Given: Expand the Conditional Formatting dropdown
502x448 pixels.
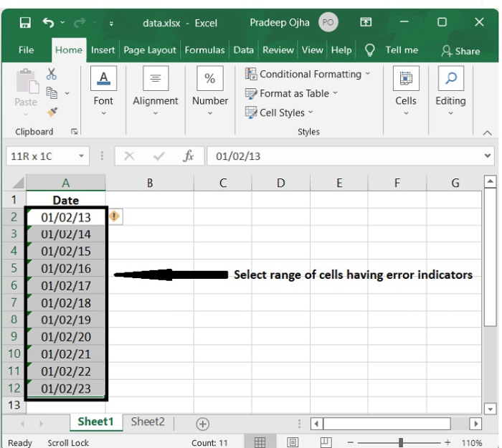Looking at the screenshot, I should point(308,74).
